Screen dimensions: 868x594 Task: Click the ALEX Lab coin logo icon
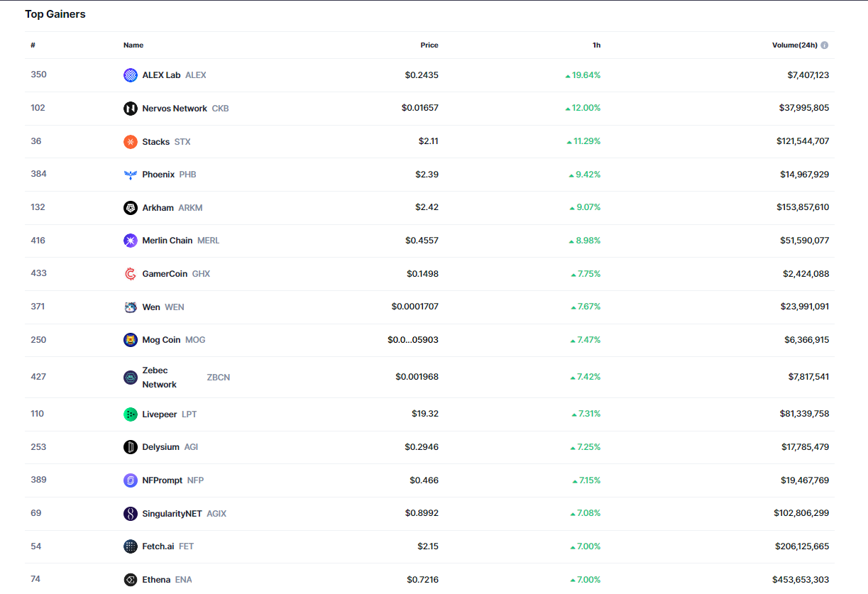coord(131,75)
